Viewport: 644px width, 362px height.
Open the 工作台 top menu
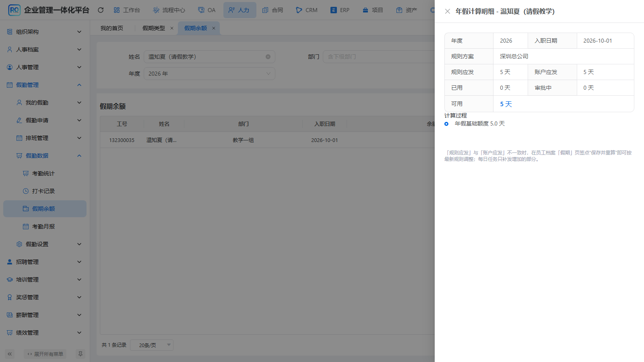click(127, 10)
